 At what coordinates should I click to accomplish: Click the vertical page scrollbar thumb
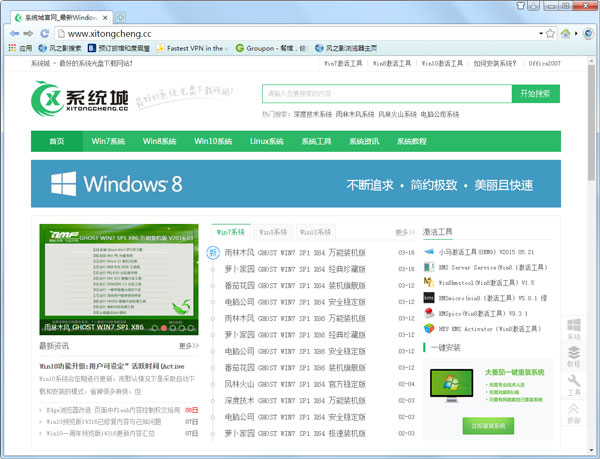(592, 122)
